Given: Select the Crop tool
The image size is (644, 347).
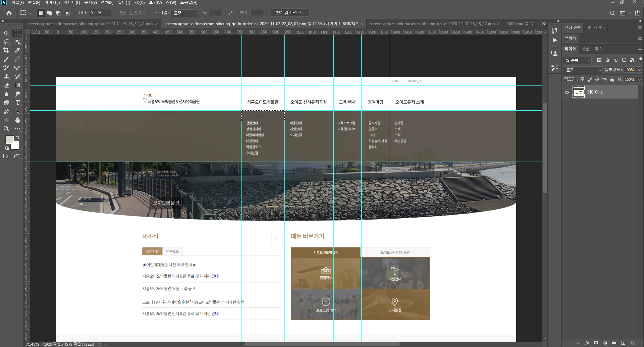Looking at the screenshot, I should coord(6,50).
